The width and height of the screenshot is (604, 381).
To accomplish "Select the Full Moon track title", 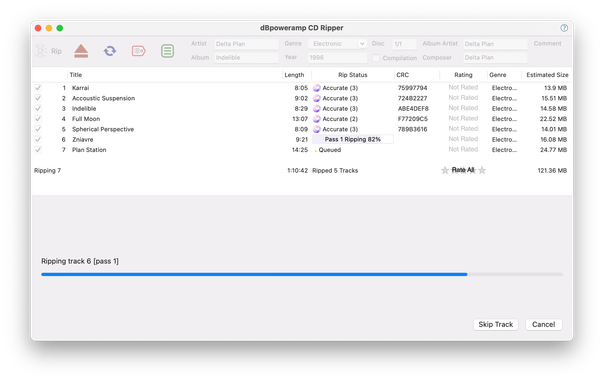I will (86, 119).
